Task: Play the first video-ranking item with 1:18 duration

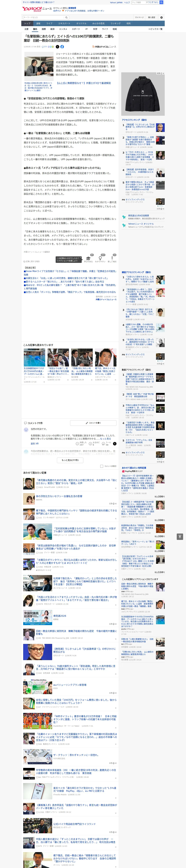Action: pyautogui.click(x=160, y=377)
